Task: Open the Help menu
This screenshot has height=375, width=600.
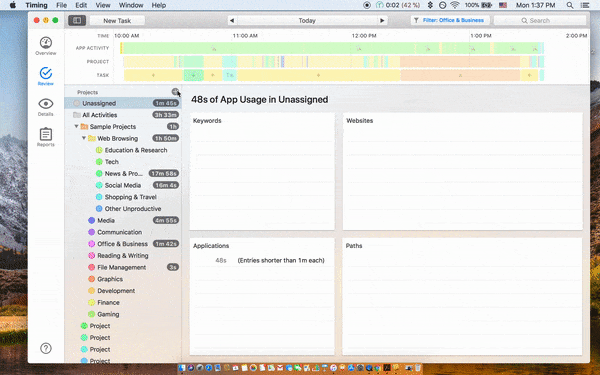Action: (x=159, y=5)
